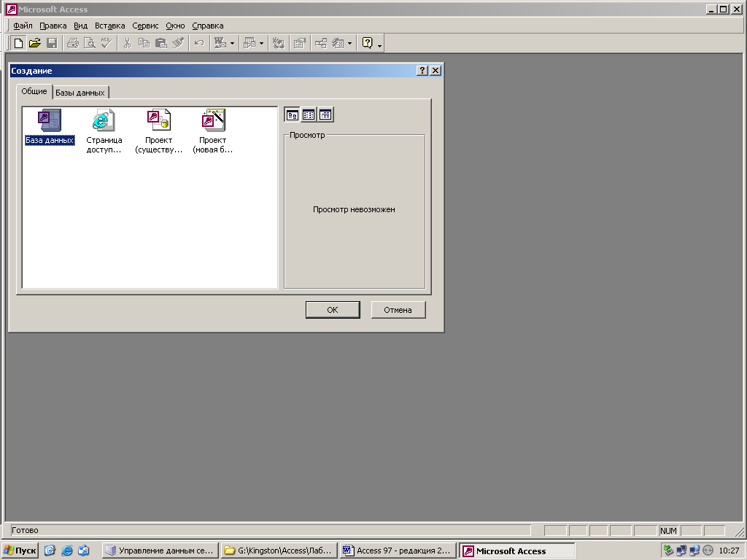Click the Outlook Express quick launch icon
Image resolution: width=747 pixels, height=560 pixels.
click(83, 551)
